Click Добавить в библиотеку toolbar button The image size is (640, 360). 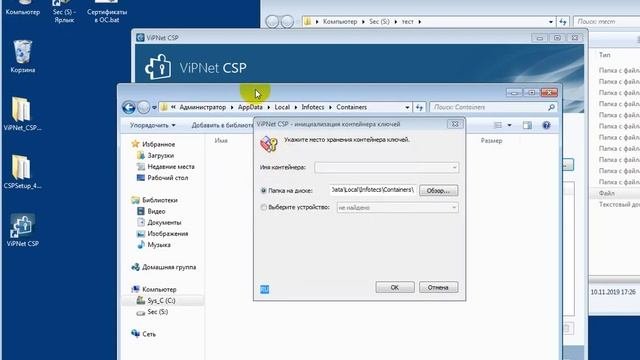tap(222, 125)
